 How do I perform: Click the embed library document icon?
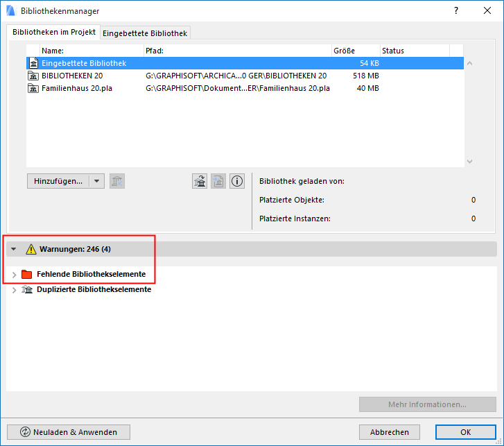pos(218,181)
